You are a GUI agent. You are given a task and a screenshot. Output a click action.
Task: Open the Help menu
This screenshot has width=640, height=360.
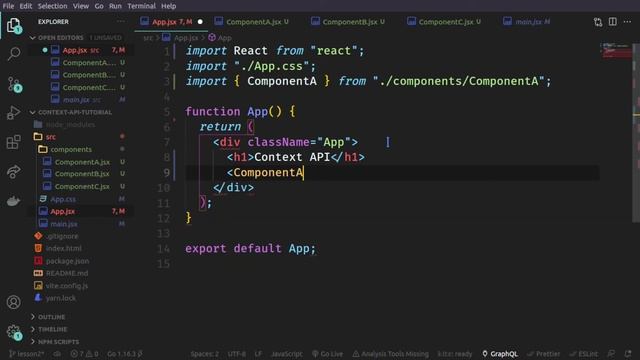pos(169,6)
